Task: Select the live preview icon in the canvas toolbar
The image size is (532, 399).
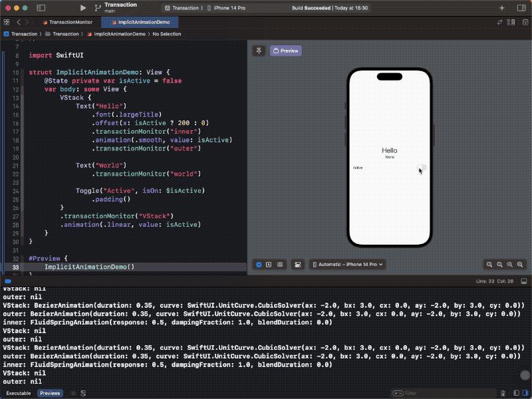Action: pyautogui.click(x=259, y=264)
